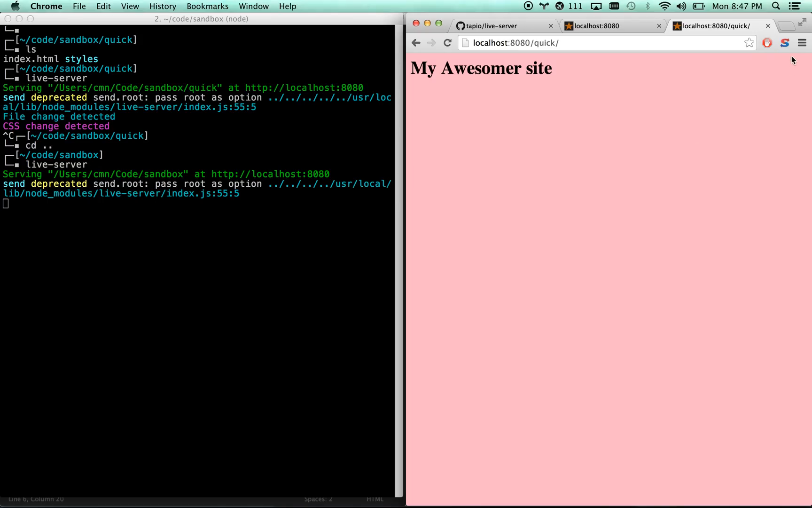Open the Bluetooth menu bar icon
Screen dimensions: 812x508
click(648, 6)
